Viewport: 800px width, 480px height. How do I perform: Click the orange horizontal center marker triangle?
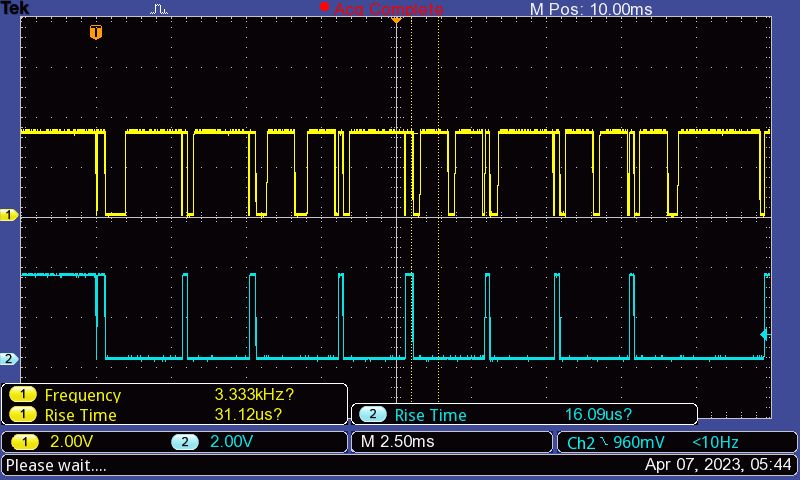coord(396,19)
